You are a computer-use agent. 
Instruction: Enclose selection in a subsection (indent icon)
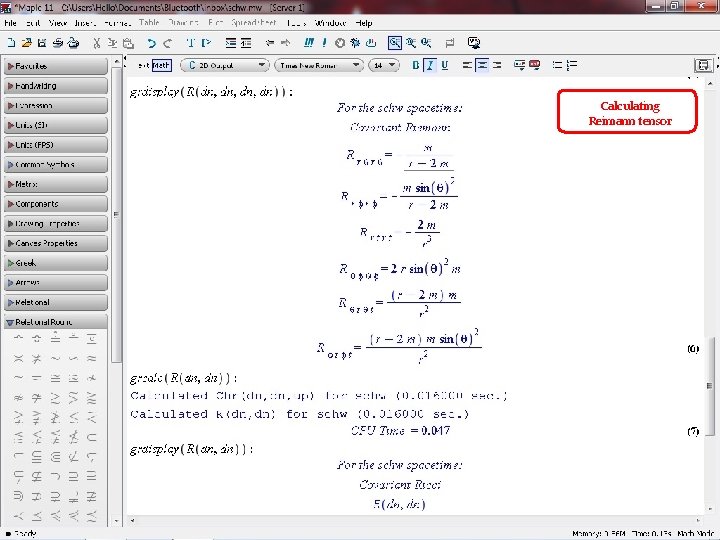pos(231,43)
